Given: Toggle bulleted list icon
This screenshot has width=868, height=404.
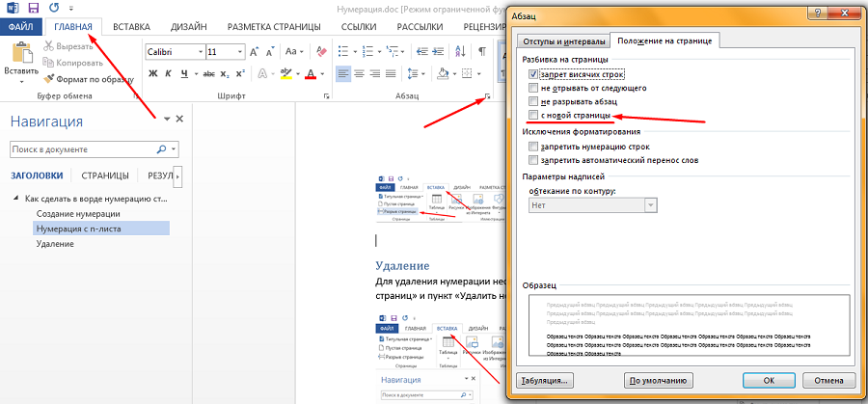Looking at the screenshot, I should point(345,50).
